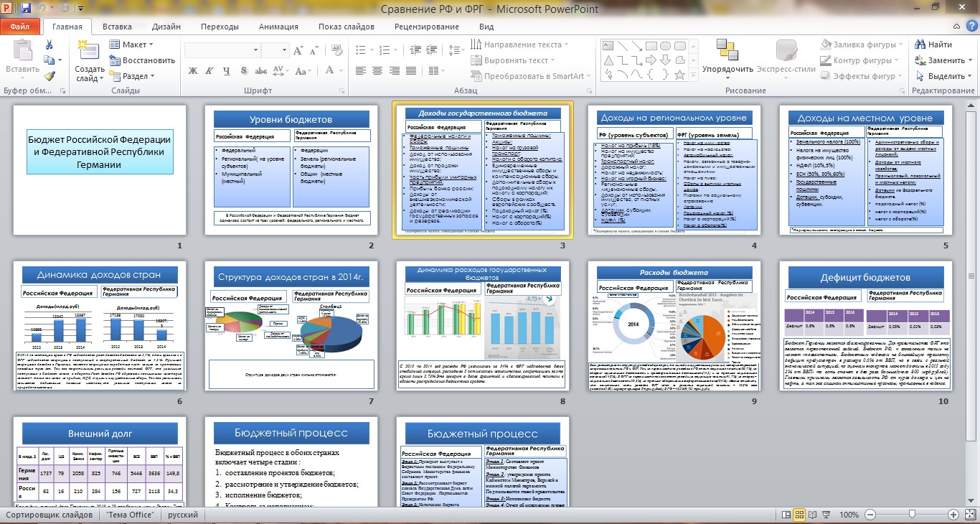Viewport: 980px width, 524px height.
Task: Click the center text alignment icon
Action: point(377,70)
